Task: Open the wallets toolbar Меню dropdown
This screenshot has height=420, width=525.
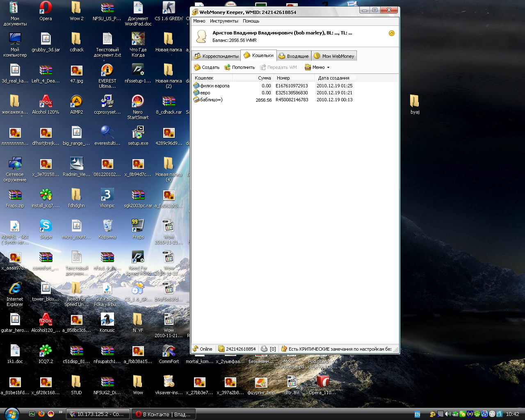Action: (317, 67)
